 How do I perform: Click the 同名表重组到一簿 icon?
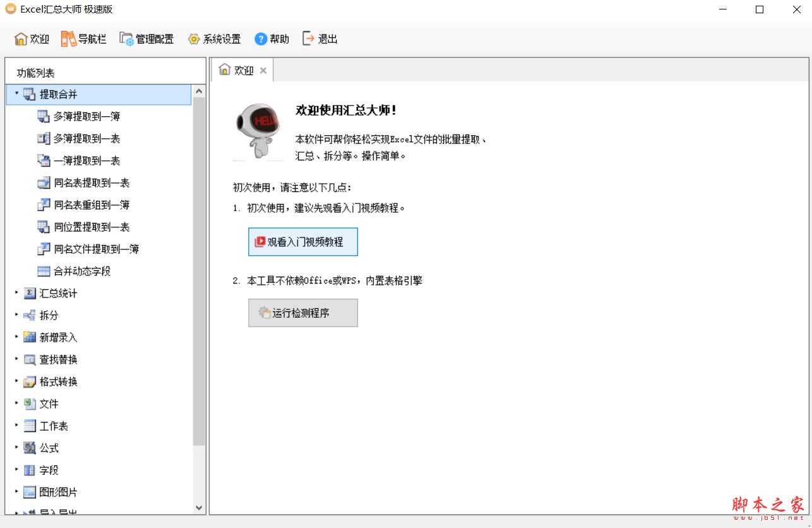(x=44, y=205)
